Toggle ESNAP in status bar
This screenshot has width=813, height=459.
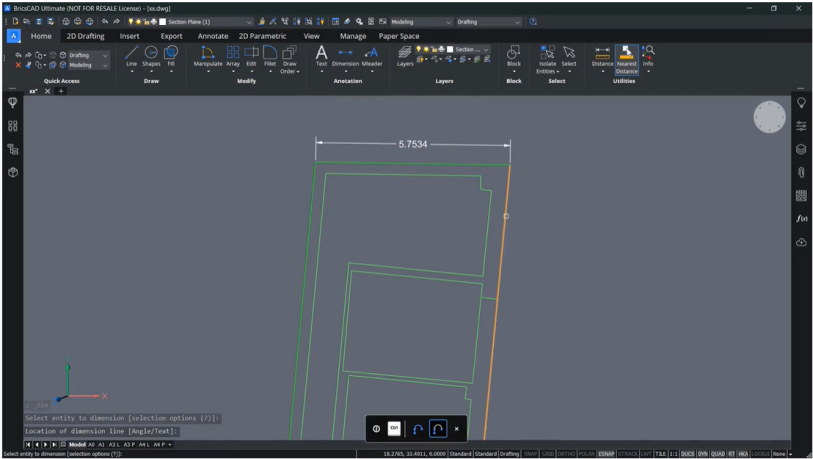click(606, 454)
